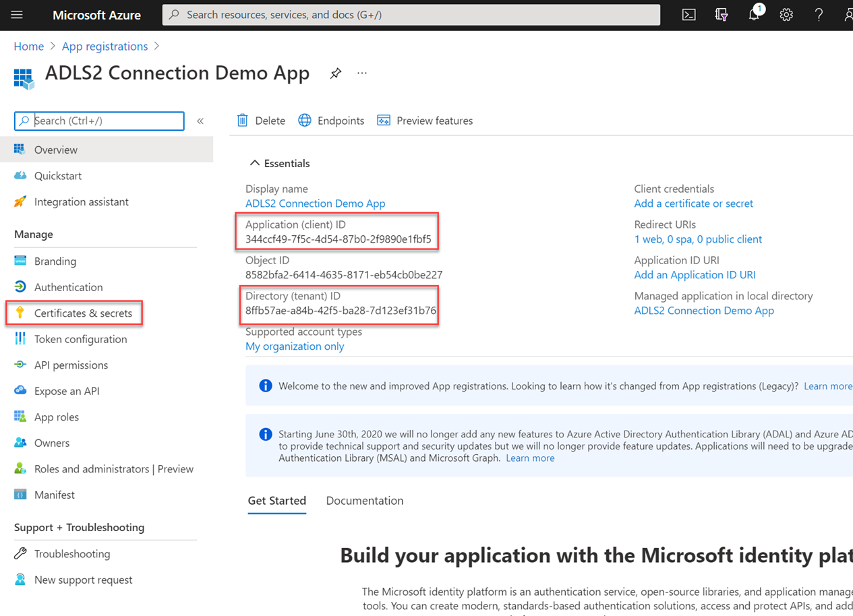Click the New support request icon

[x=20, y=580]
